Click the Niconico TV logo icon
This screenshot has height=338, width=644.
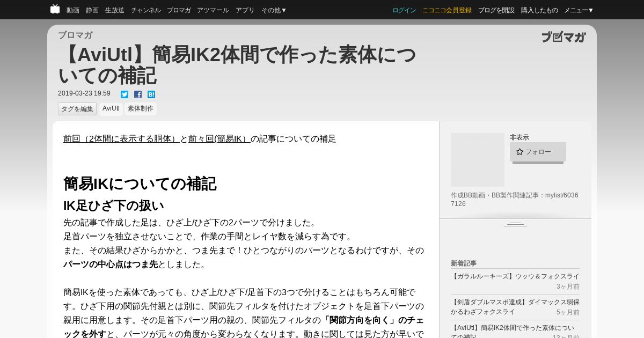(55, 9)
